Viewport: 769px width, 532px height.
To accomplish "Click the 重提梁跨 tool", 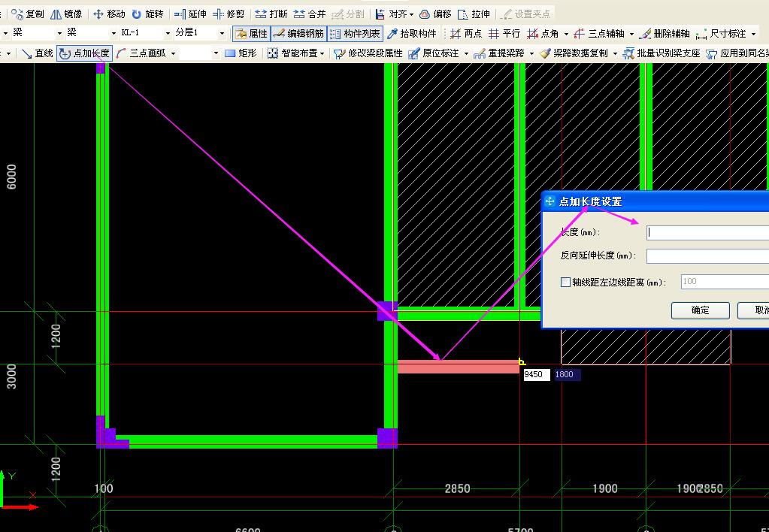I will [499, 53].
